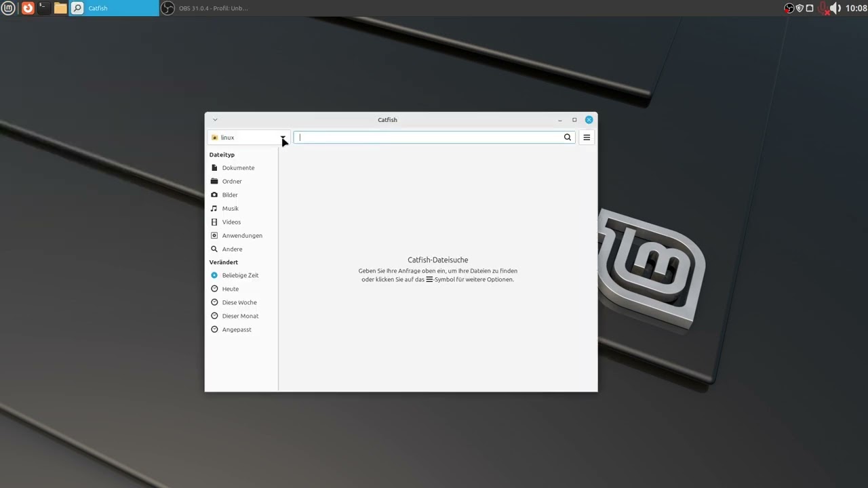Close the Catfish window
Screen dimensions: 868x488
(x=589, y=120)
